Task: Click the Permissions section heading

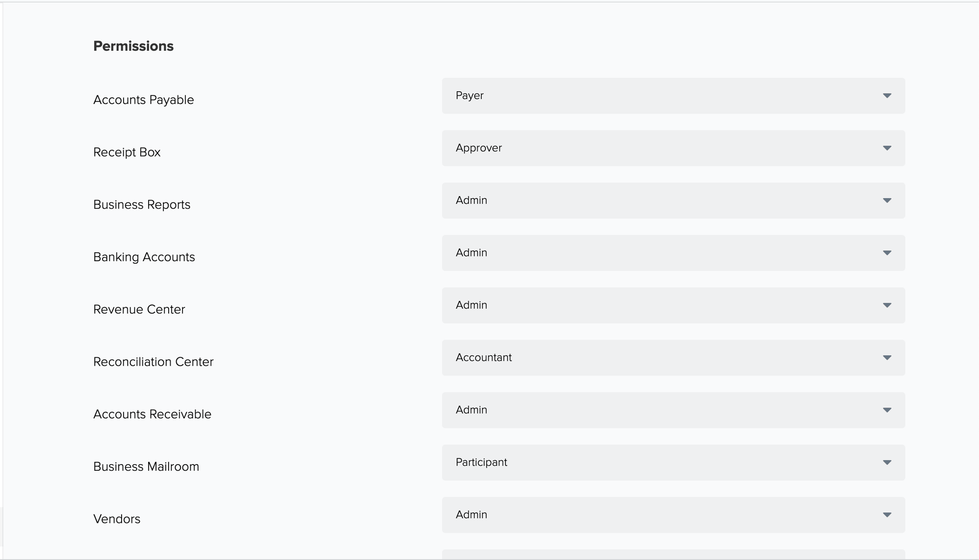Action: [133, 46]
